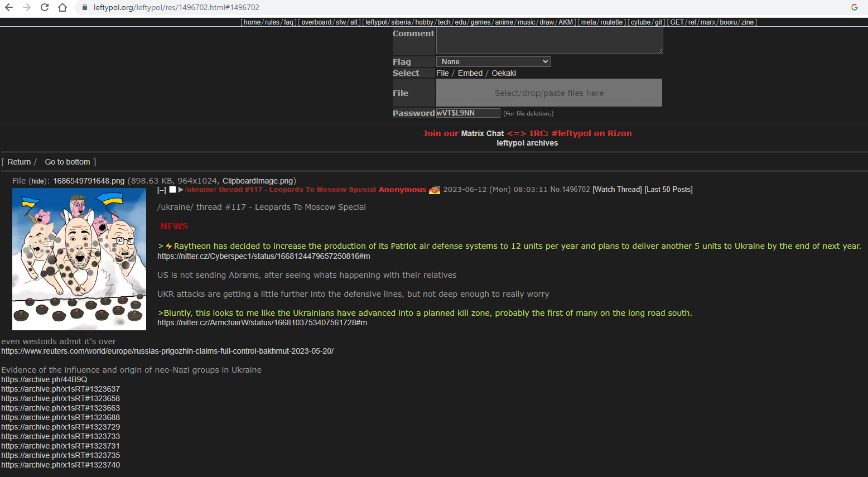868x477 pixels.
Task: Open the Flag dropdown set to None
Action: click(494, 62)
